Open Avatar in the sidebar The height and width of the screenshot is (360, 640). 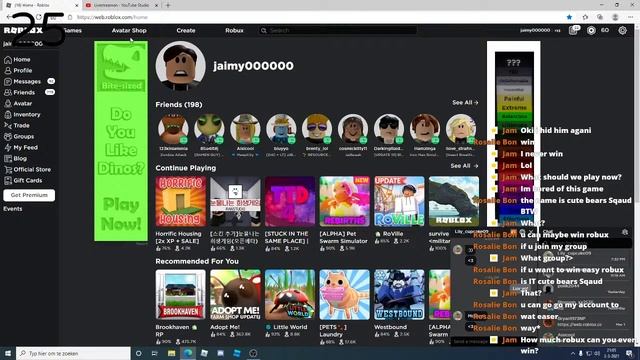[18, 104]
